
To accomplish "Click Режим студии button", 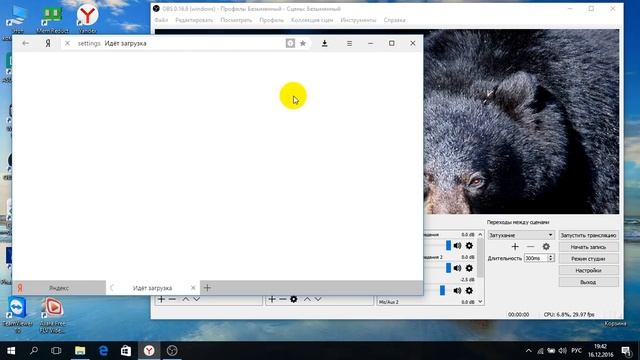I will 588,259.
